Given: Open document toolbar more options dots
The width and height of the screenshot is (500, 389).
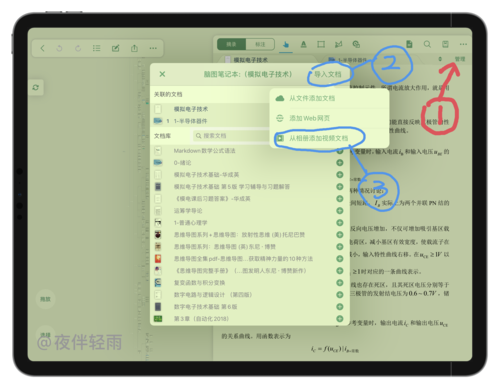Looking at the screenshot, I should [x=463, y=44].
